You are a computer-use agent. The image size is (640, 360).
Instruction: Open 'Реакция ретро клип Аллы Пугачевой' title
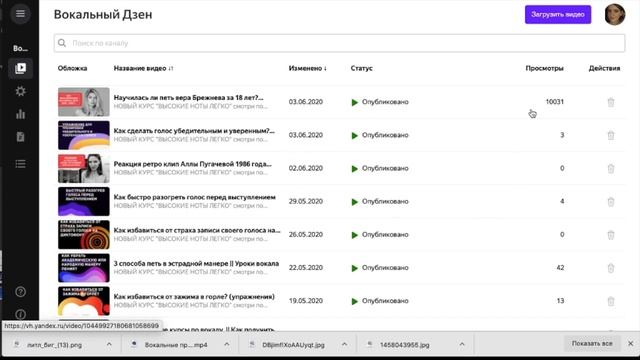tap(192, 164)
